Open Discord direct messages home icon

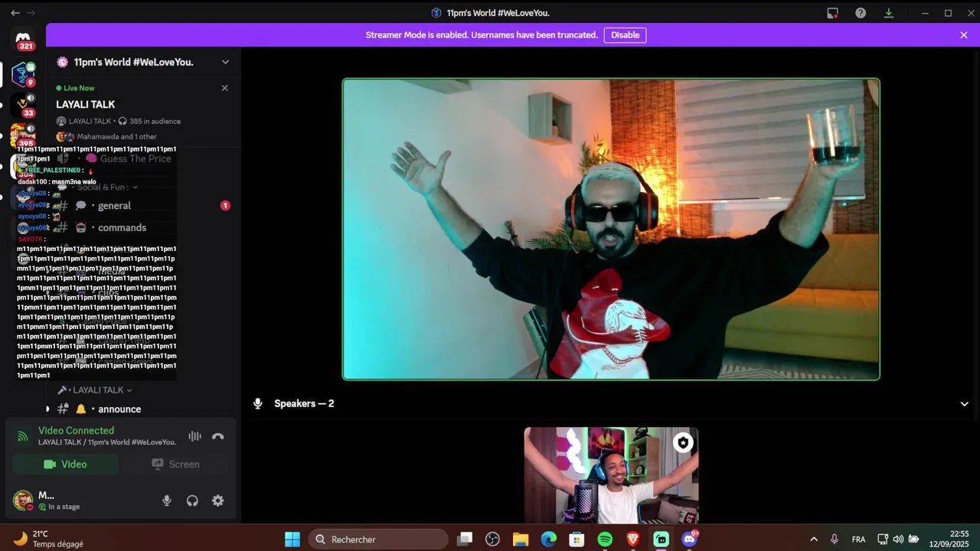pos(23,39)
